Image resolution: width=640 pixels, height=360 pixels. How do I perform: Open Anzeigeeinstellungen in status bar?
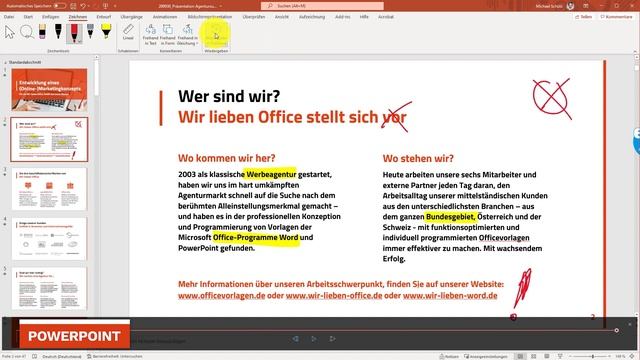(x=486, y=356)
